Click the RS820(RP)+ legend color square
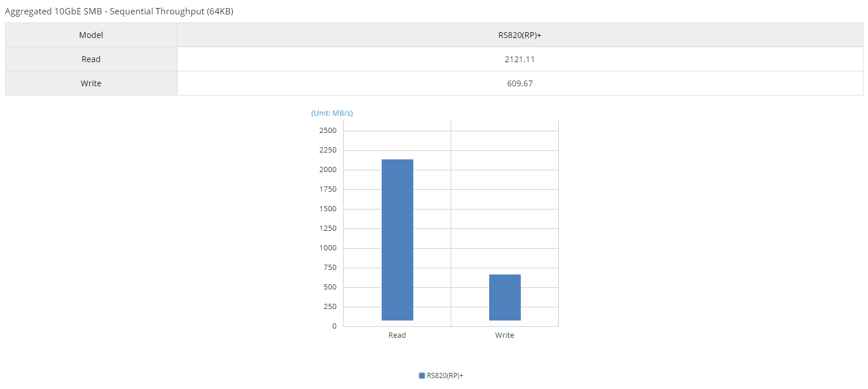Viewport: 868px width, 389px height. coord(422,376)
